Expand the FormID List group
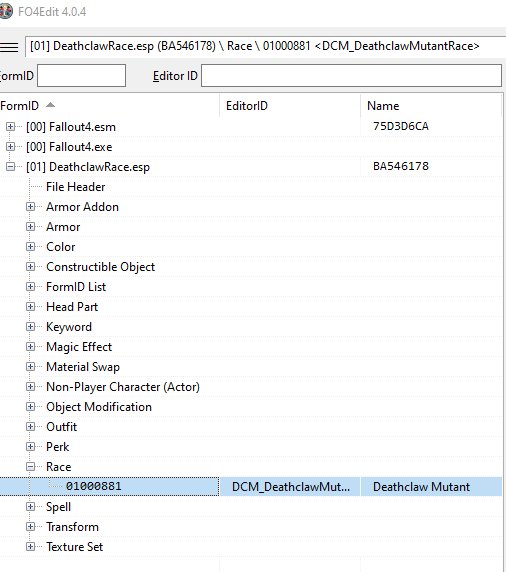The height and width of the screenshot is (572, 506). [31, 287]
